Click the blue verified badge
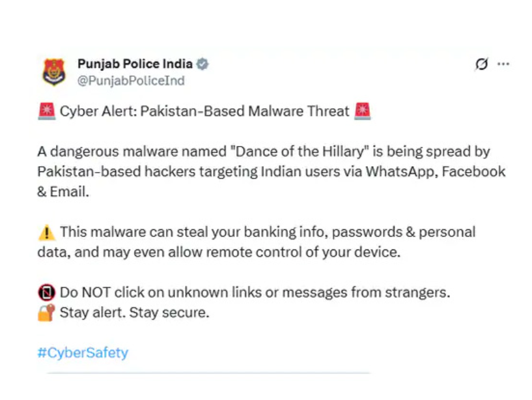 203,64
